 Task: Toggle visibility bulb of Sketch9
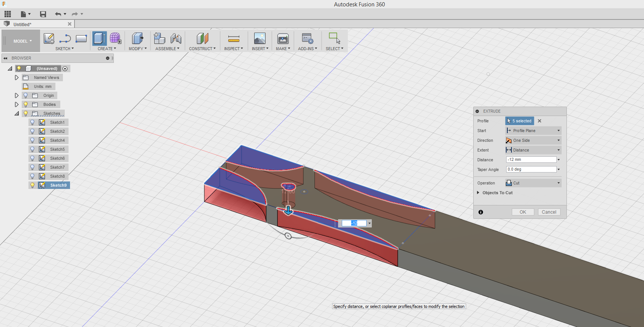coord(33,185)
